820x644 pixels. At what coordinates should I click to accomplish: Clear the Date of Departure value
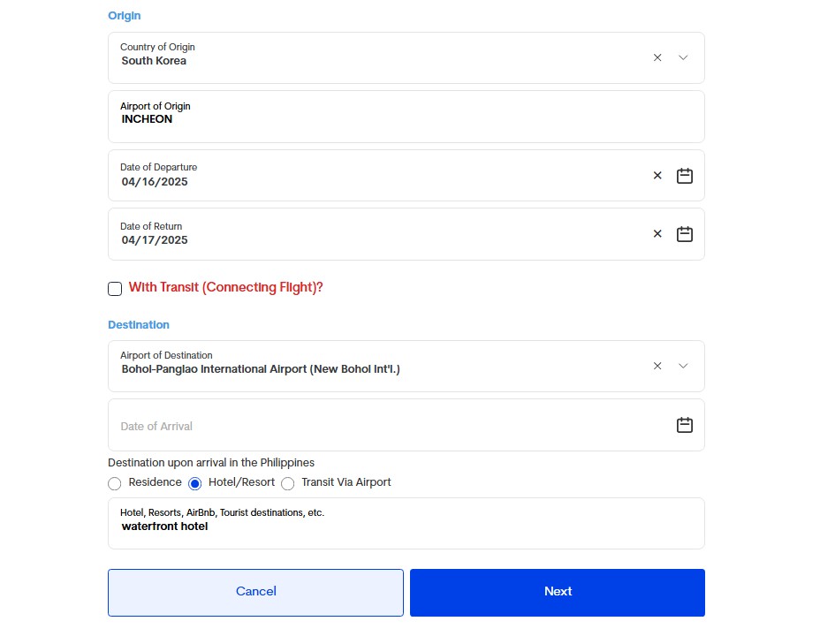click(657, 176)
